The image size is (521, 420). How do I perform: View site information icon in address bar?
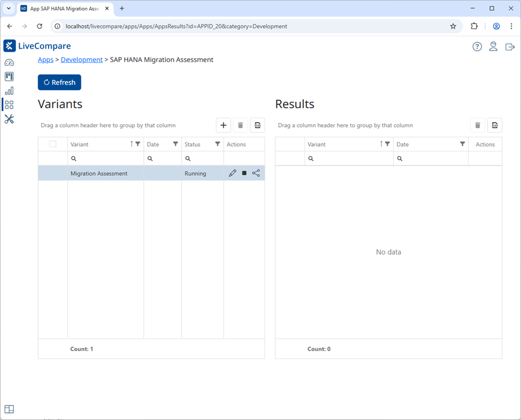(x=58, y=26)
